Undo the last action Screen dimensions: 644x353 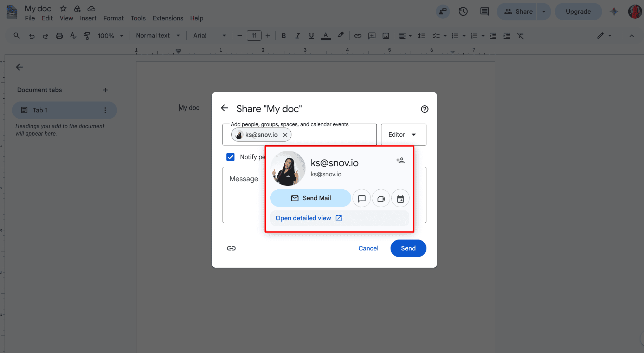(x=32, y=35)
